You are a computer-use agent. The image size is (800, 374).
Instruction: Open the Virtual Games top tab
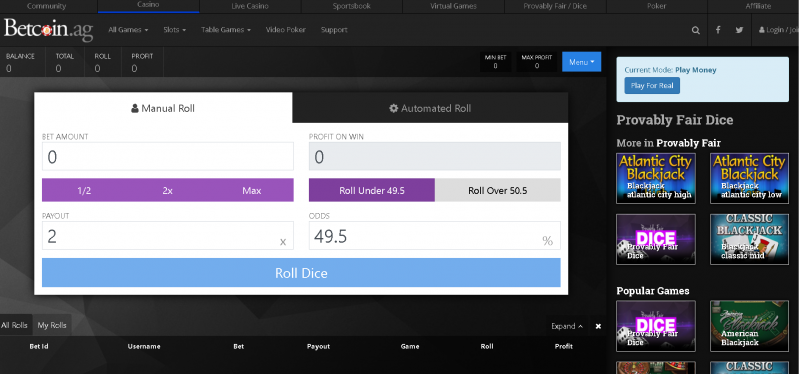click(x=453, y=6)
